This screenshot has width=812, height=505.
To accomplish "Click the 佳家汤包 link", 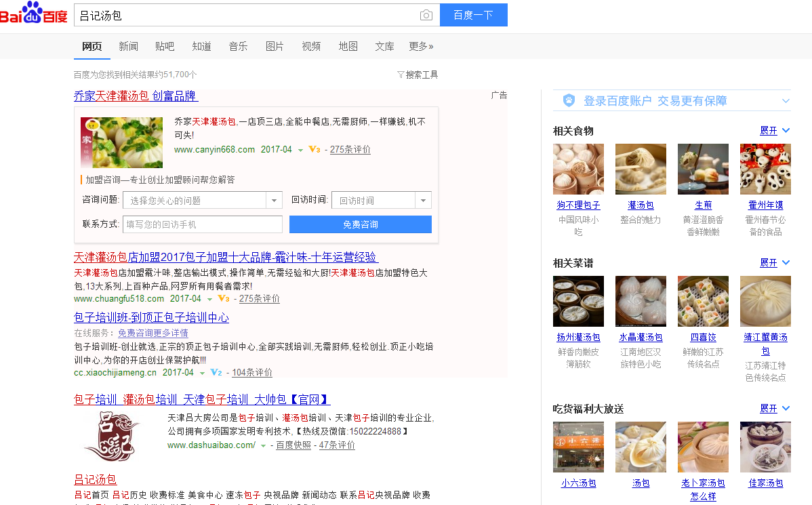I will pyautogui.click(x=765, y=483).
